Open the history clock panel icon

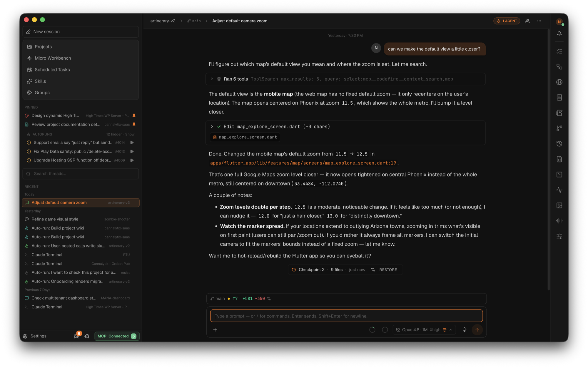coord(559,144)
